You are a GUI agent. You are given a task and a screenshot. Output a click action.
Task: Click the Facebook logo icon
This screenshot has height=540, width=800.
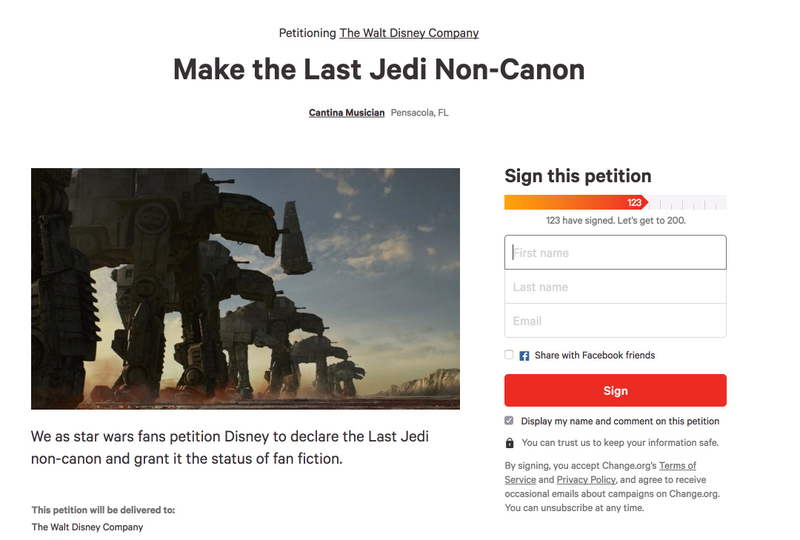pos(524,356)
